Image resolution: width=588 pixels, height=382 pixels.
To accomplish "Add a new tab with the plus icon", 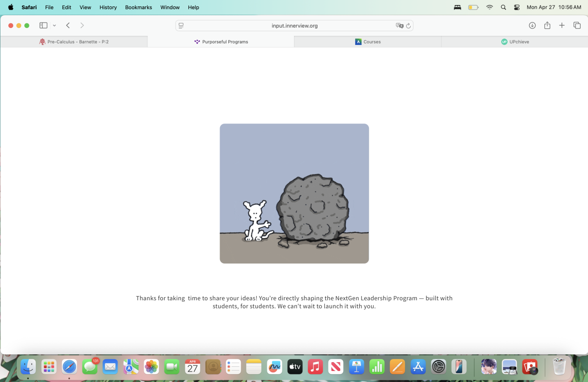I will coord(562,26).
